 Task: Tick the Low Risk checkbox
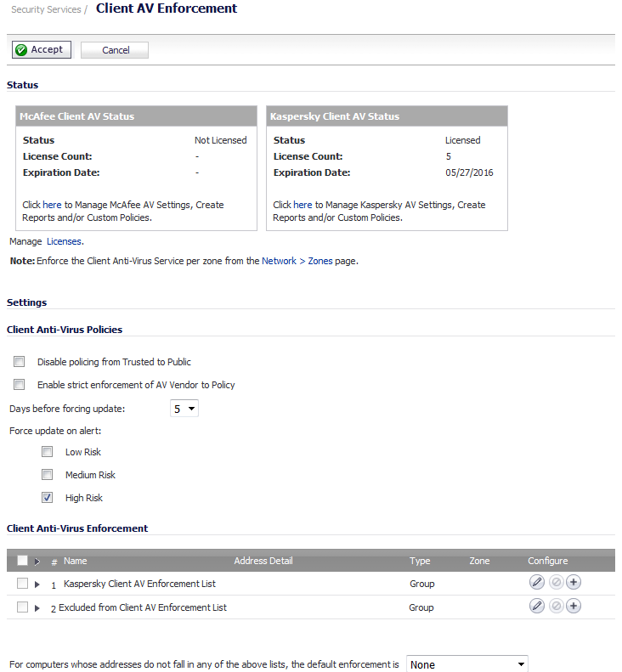47,452
